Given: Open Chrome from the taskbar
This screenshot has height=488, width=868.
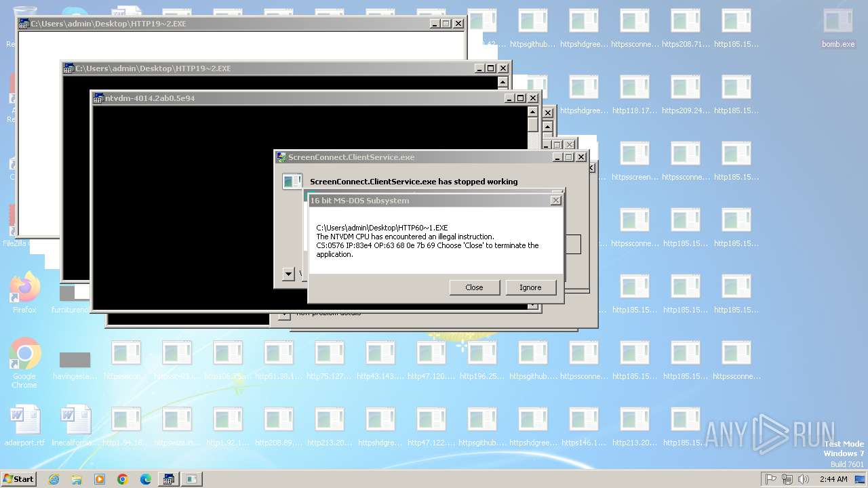Looking at the screenshot, I should (x=123, y=479).
